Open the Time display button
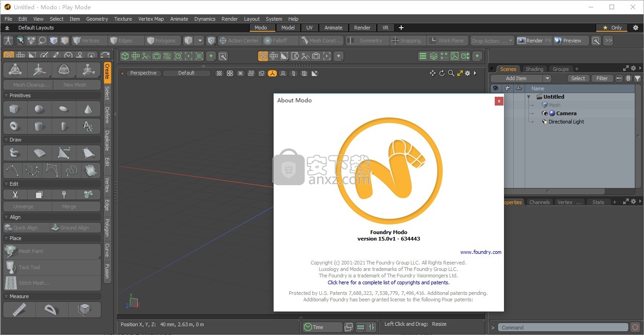This screenshot has width=644, height=335. 322,327
